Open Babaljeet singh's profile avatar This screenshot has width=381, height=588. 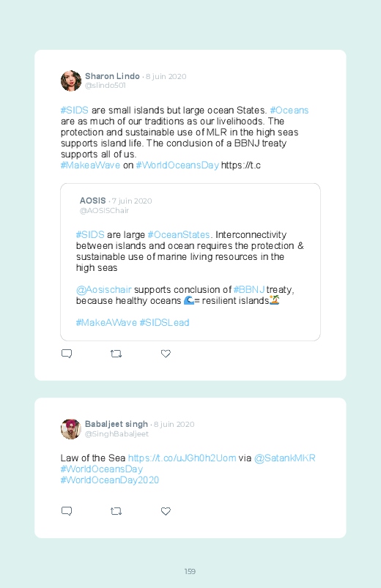coord(71,429)
